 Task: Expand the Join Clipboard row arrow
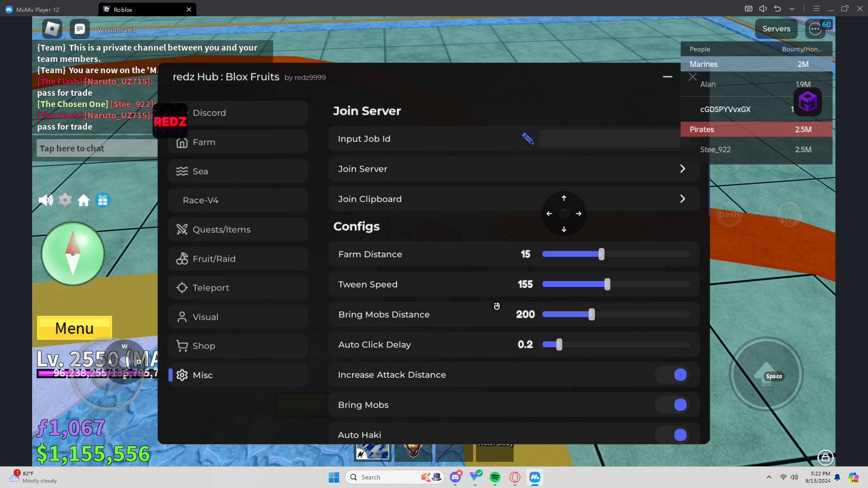tap(683, 199)
